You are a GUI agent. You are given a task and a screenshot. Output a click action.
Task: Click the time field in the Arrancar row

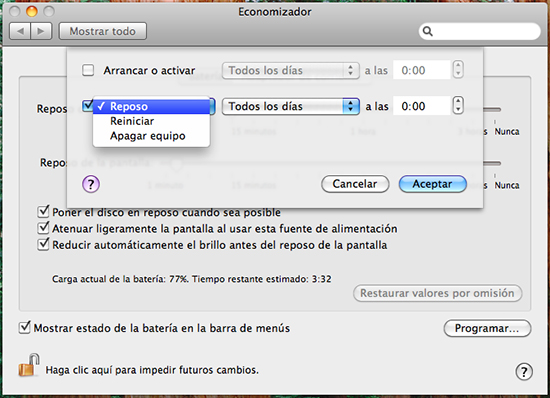(x=422, y=70)
